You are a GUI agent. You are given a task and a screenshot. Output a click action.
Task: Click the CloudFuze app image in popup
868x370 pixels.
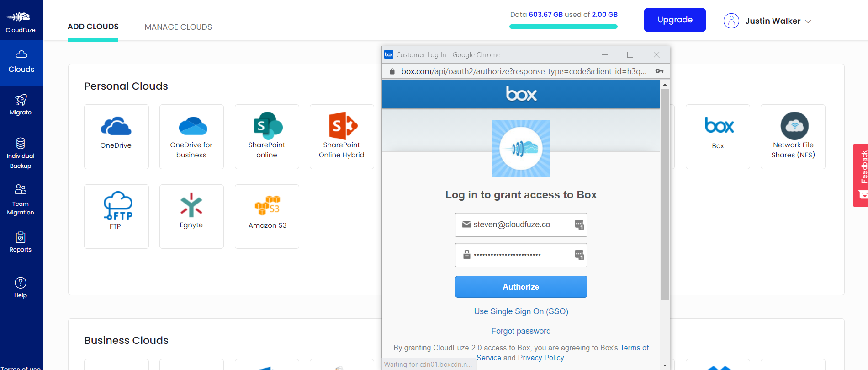(x=521, y=148)
